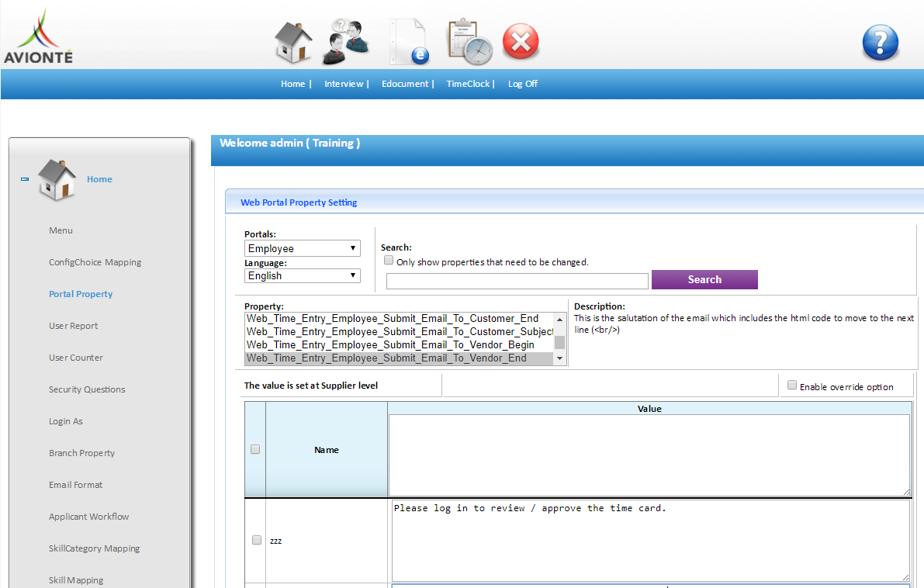Click the Property list scrollbar thumb
The image size is (924, 588).
pyautogui.click(x=560, y=342)
